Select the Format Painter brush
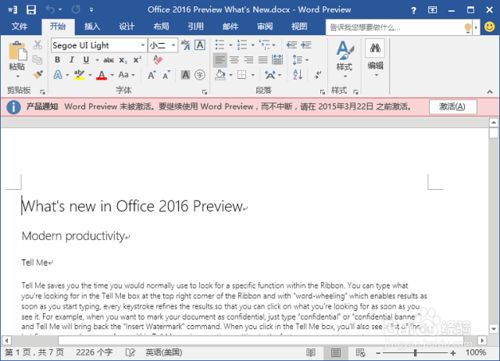 point(38,74)
